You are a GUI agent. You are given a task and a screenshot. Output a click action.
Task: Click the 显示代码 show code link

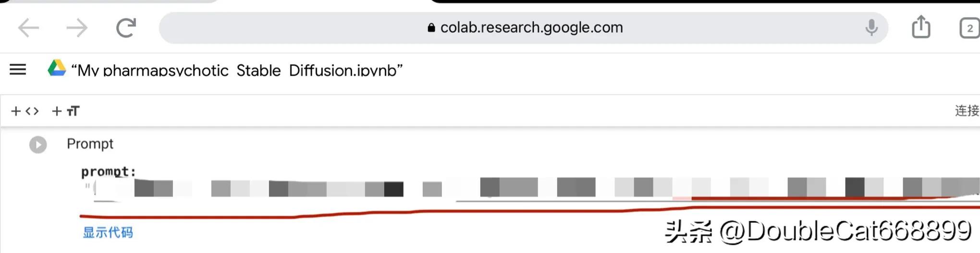point(108,233)
